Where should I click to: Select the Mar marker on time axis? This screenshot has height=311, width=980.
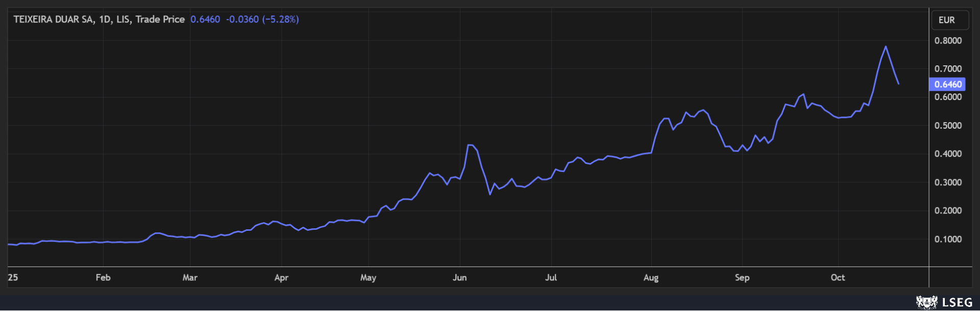click(x=190, y=277)
